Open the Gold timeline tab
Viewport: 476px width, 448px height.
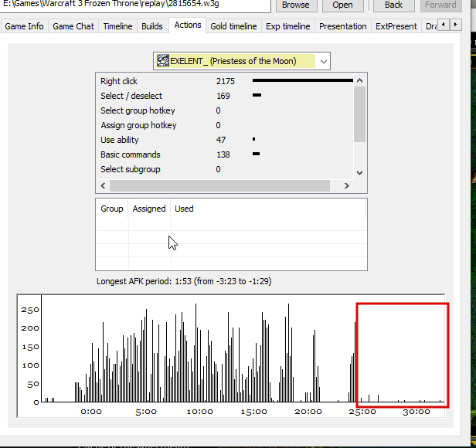(233, 26)
